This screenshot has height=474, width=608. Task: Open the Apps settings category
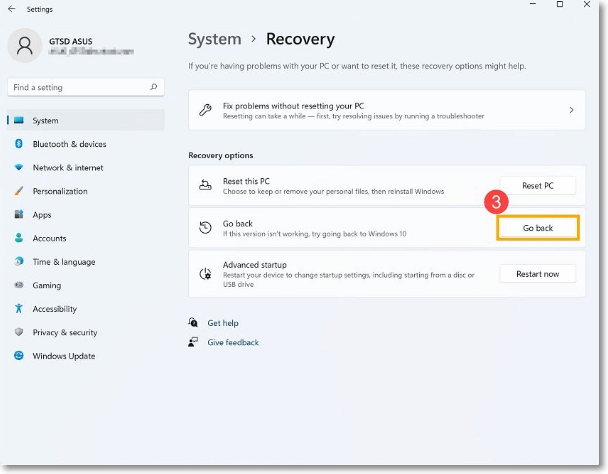[41, 215]
